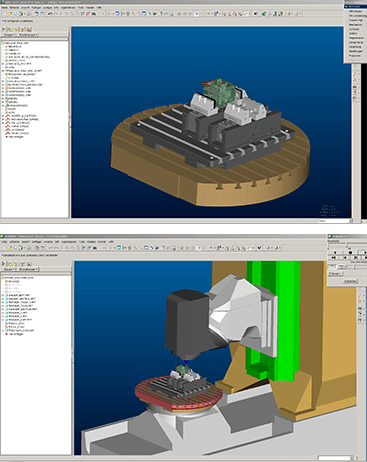The height and width of the screenshot is (462, 367).
Task: Click the New file icon in the fixture window toolbar
Action: click(5, 14)
